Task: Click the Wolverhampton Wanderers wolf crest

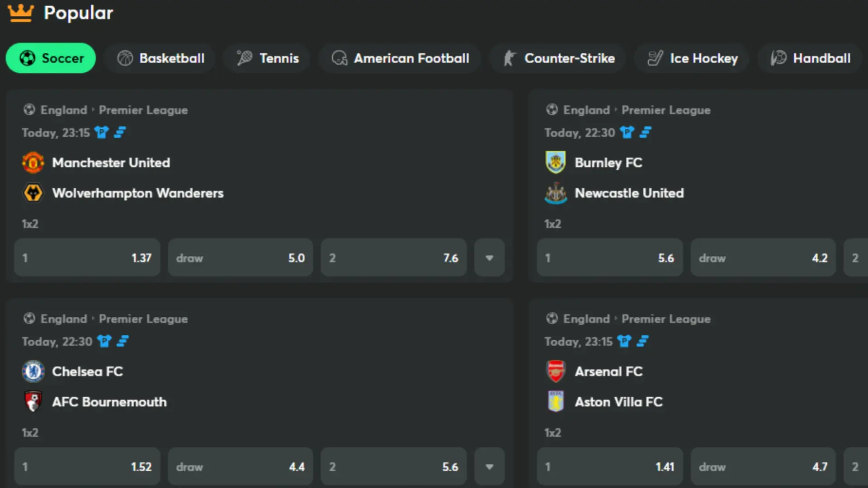Action: point(33,193)
